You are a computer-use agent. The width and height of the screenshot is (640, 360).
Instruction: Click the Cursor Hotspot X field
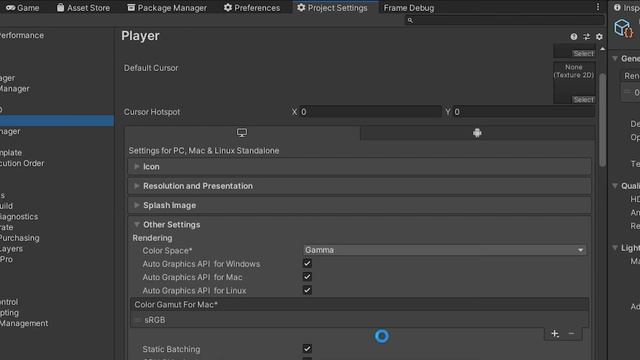point(371,112)
